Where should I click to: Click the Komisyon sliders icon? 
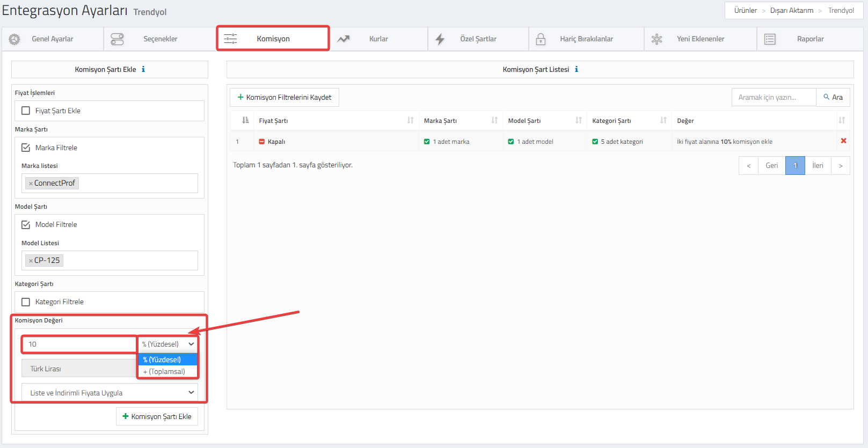point(230,39)
